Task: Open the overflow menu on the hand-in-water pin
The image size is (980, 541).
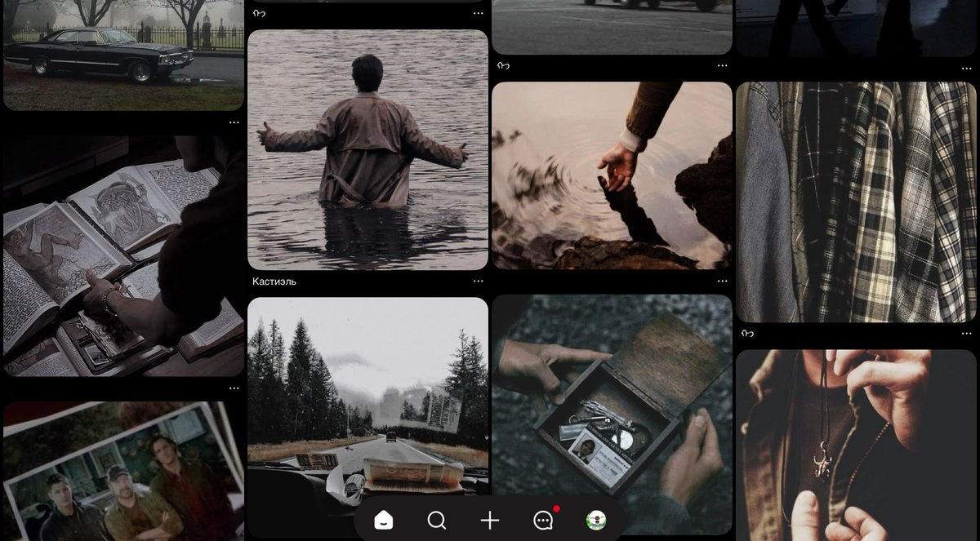Action: point(723,281)
